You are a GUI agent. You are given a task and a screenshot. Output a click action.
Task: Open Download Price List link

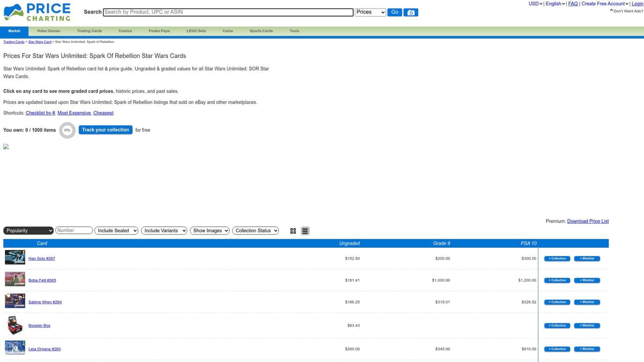click(588, 221)
